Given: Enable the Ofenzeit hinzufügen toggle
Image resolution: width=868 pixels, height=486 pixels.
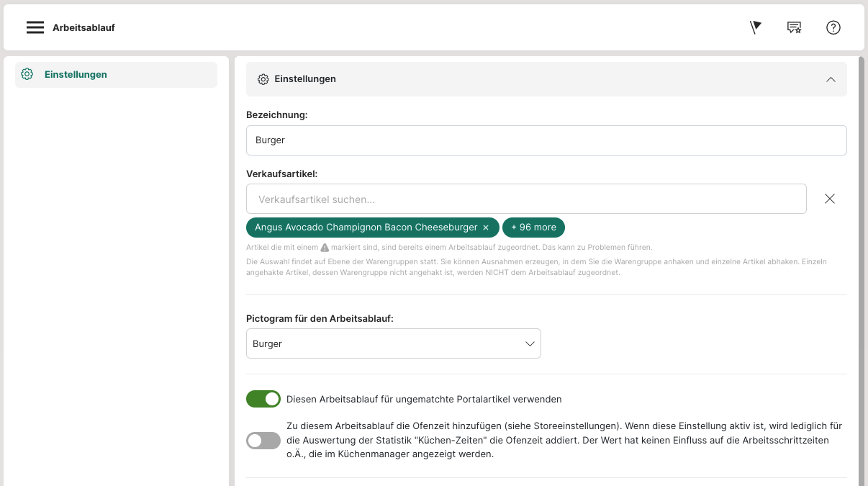Looking at the screenshot, I should click(263, 441).
